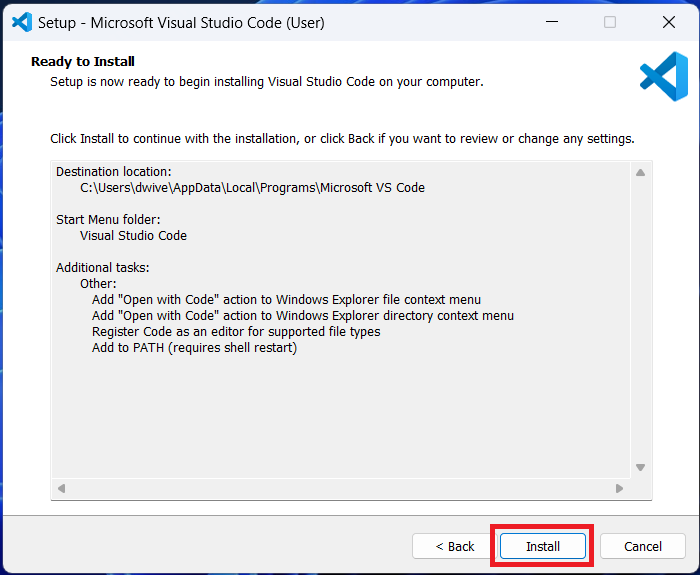Go back using the Back button
Screen dimensions: 700x575
click(455, 546)
